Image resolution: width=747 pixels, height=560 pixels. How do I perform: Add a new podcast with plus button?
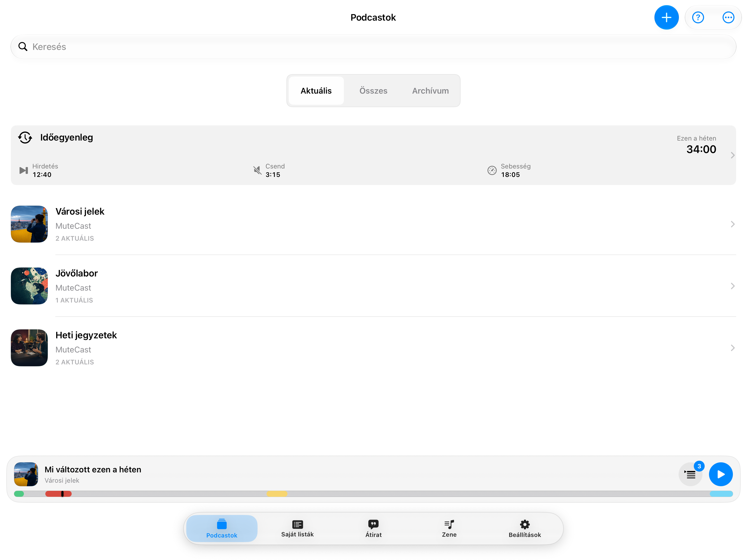click(666, 18)
